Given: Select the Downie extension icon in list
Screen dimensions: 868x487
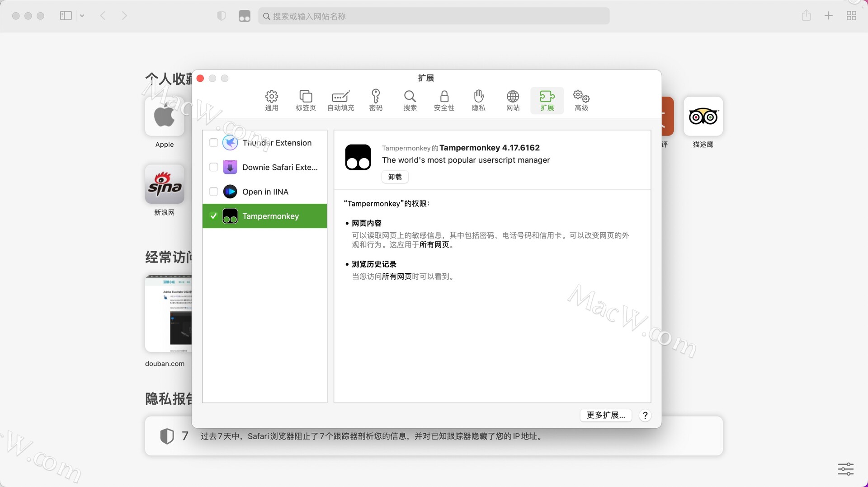Looking at the screenshot, I should point(230,167).
